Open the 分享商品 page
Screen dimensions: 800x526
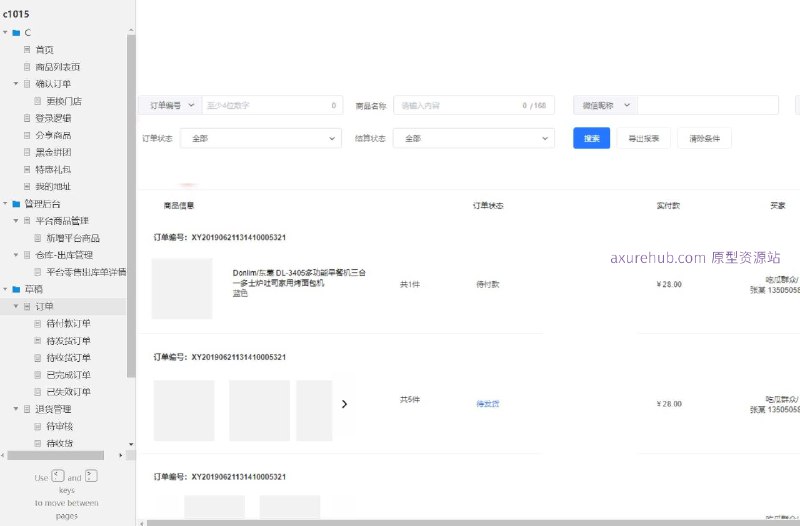click(x=53, y=135)
